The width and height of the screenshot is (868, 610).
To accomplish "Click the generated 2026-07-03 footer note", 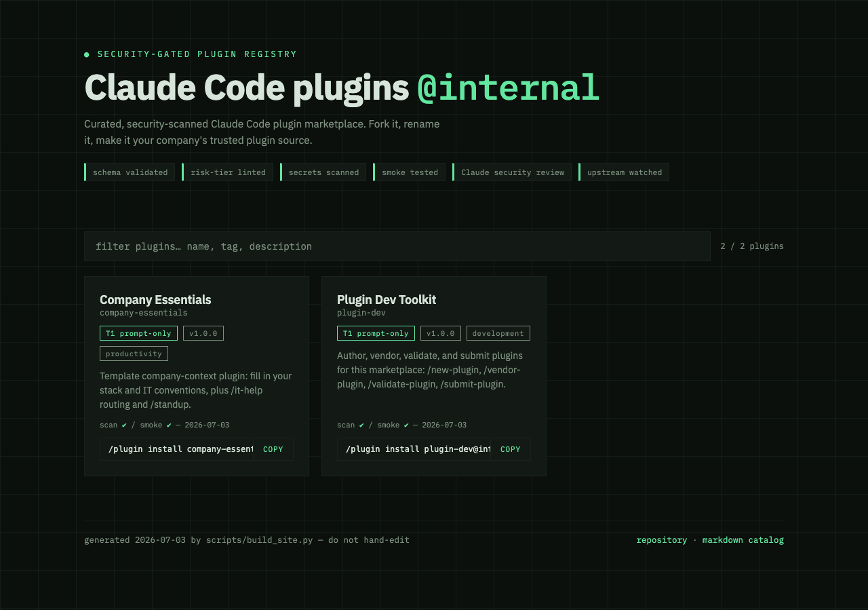I will (247, 540).
